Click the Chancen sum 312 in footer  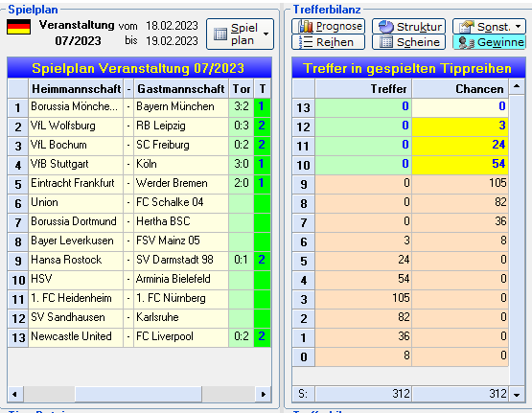[x=460, y=394]
